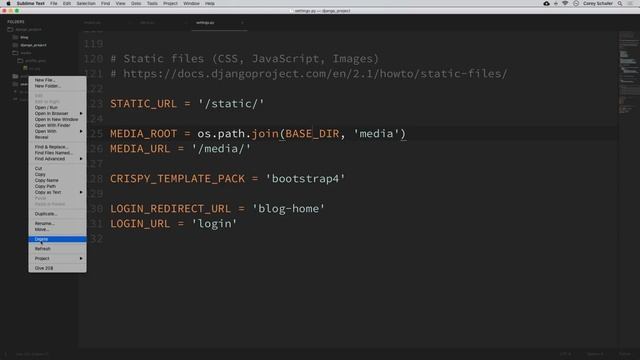Choose Open In New Window entry
This screenshot has width=640, height=360.
pyautogui.click(x=57, y=119)
